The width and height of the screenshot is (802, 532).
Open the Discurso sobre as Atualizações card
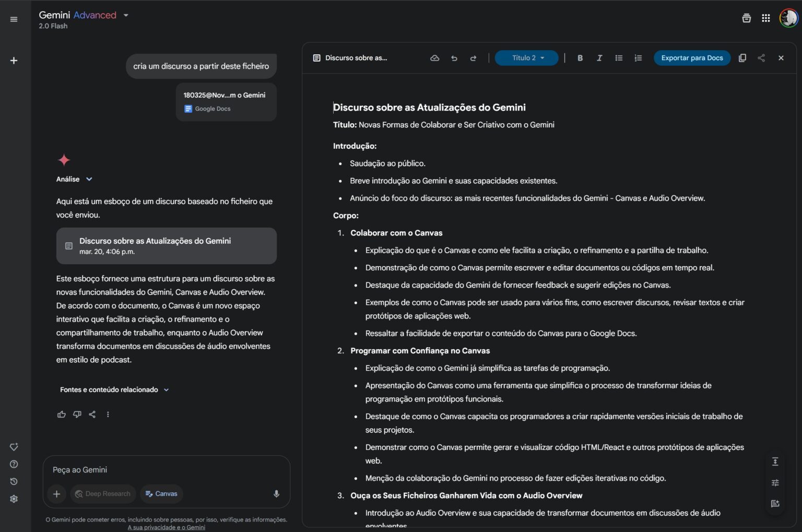point(167,246)
